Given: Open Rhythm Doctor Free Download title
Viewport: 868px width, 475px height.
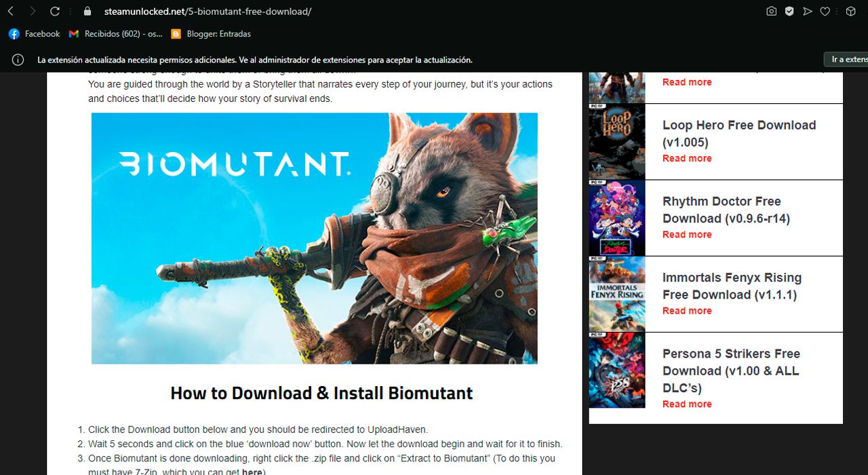Looking at the screenshot, I should (726, 210).
